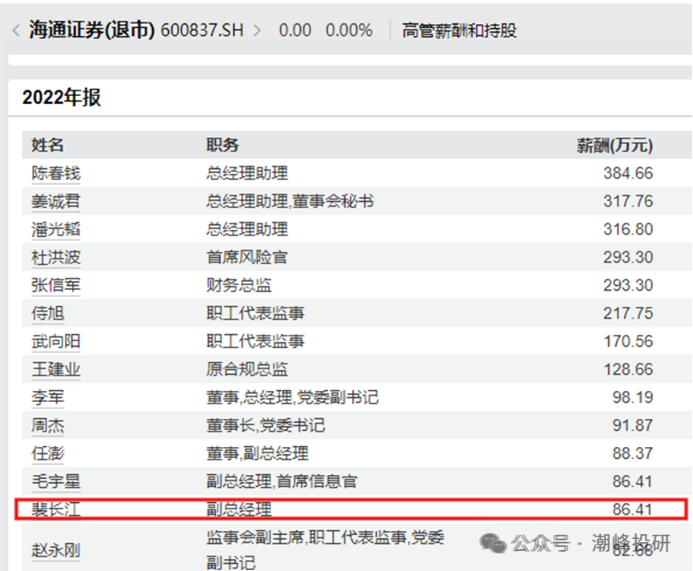This screenshot has height=571, width=693.
Task: Click the stock name 海通证券(退市) 600837.SH
Action: click(x=136, y=30)
